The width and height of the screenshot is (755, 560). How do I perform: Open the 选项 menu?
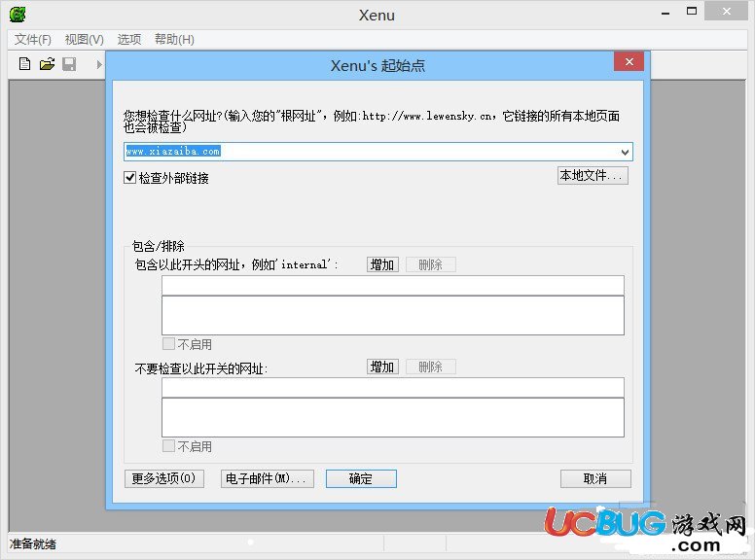[x=129, y=40]
